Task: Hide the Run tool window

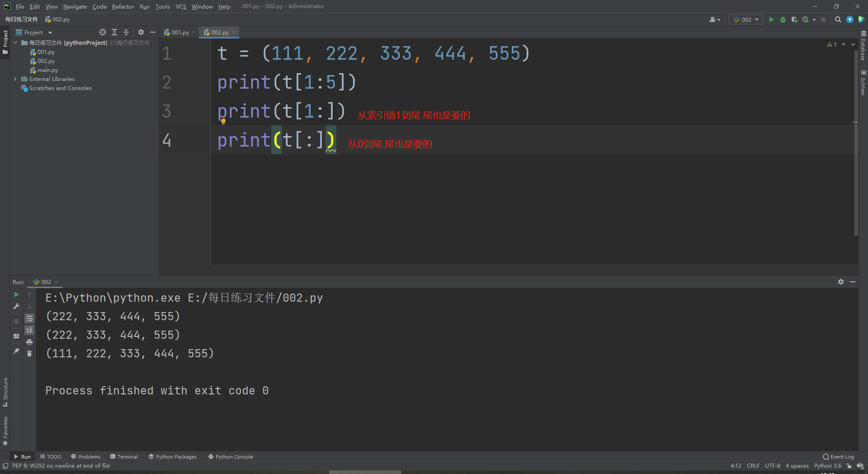Action: tap(853, 282)
